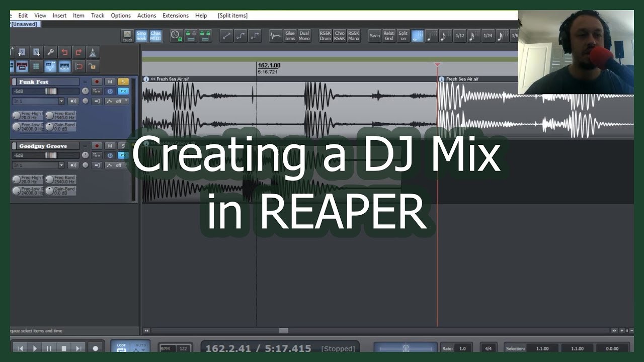Arm record on Goodguy Groove track

[97, 146]
